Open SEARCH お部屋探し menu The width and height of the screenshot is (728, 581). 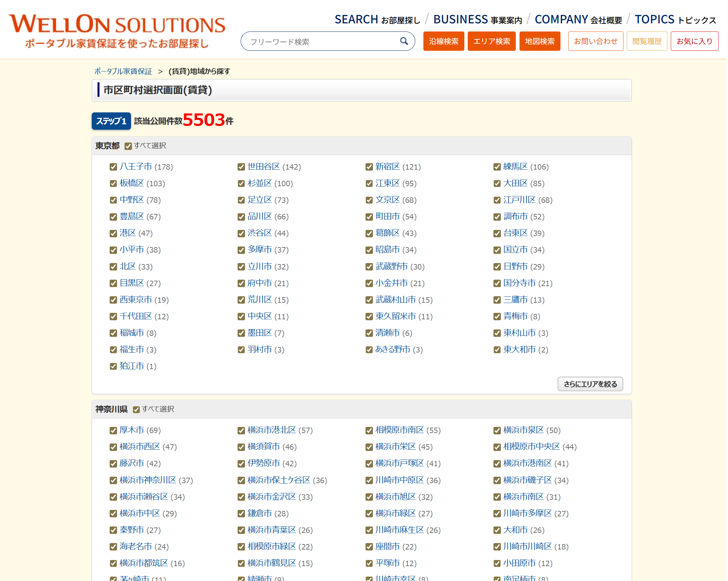point(377,20)
